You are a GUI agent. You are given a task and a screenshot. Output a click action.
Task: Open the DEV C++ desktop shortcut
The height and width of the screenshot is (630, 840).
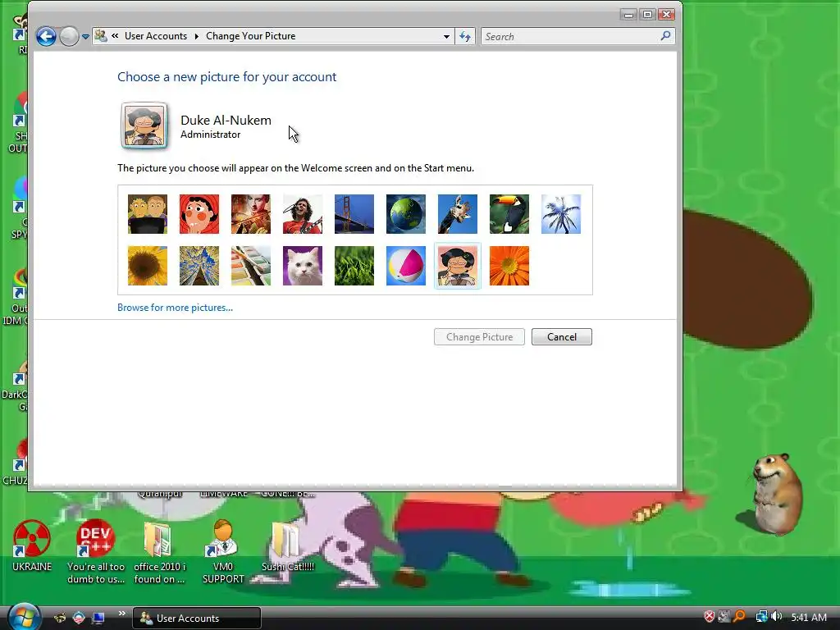tap(96, 552)
